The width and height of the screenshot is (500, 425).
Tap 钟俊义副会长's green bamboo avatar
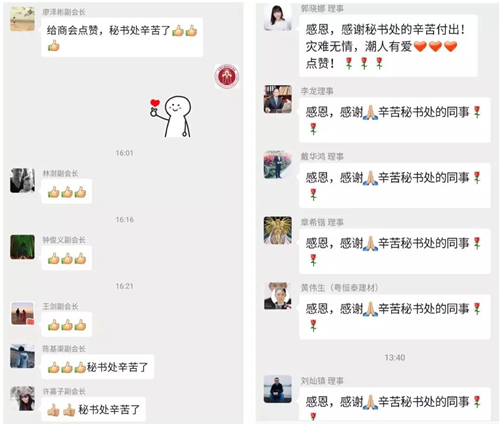point(22,247)
